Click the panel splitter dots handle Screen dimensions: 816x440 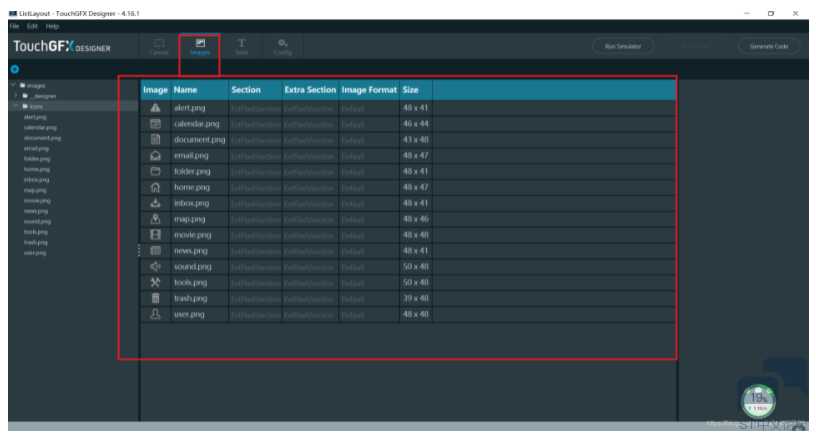tap(139, 251)
